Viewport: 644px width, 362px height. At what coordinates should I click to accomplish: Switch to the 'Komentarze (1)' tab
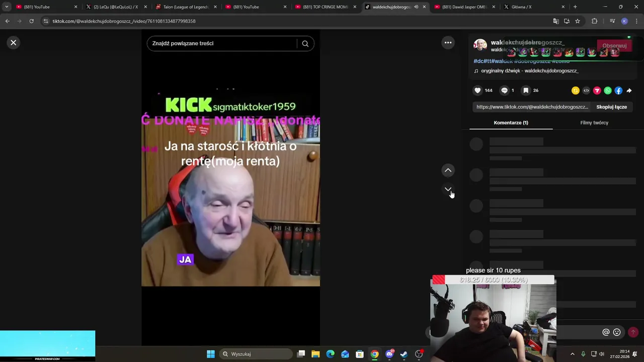coord(511,123)
